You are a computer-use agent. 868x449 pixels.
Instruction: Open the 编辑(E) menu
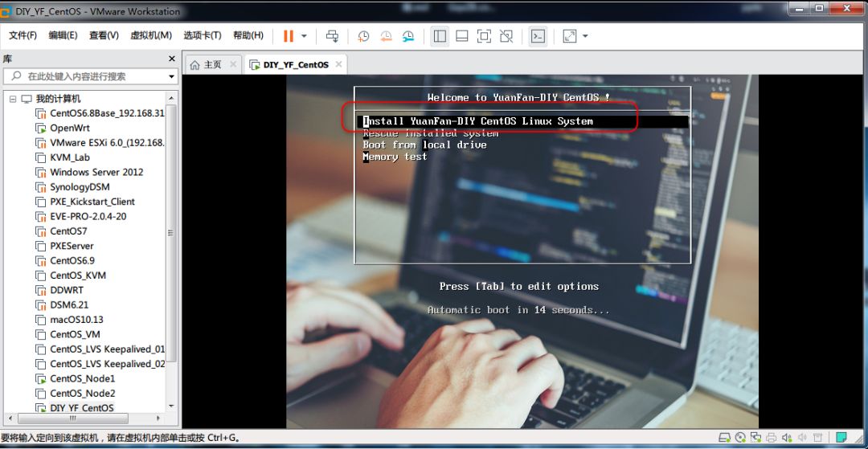click(x=63, y=35)
